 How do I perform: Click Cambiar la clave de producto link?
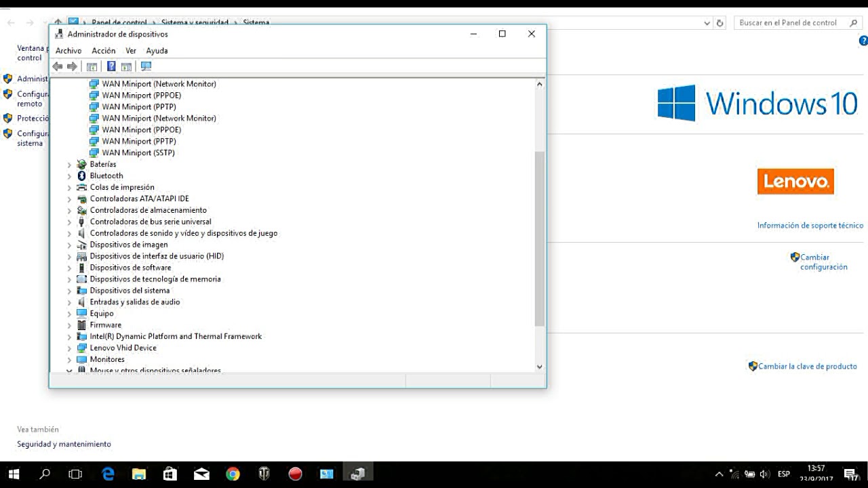tap(807, 366)
